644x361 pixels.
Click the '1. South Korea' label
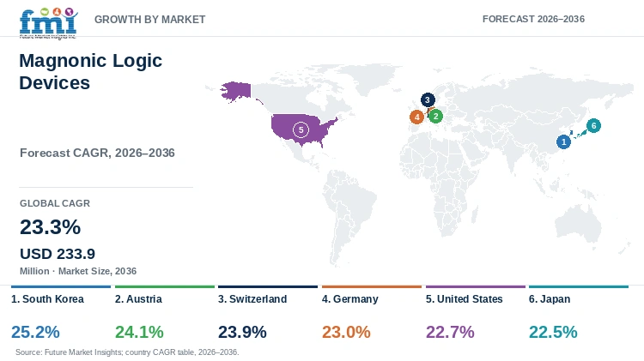(47, 299)
